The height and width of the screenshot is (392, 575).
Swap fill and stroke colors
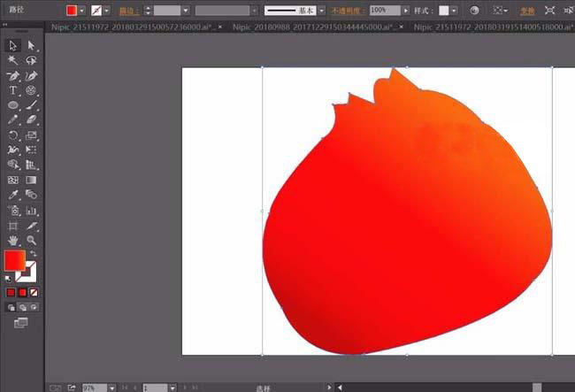(33, 254)
